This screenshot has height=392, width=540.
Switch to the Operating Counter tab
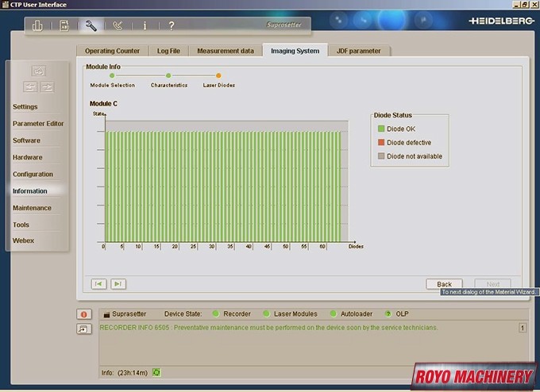click(112, 51)
